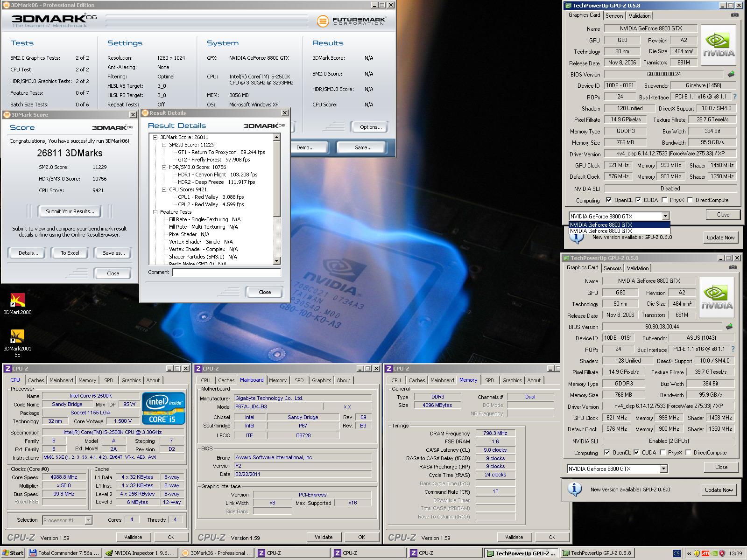
Task: Click the blue info icon beside new version notice
Action: coord(574,489)
